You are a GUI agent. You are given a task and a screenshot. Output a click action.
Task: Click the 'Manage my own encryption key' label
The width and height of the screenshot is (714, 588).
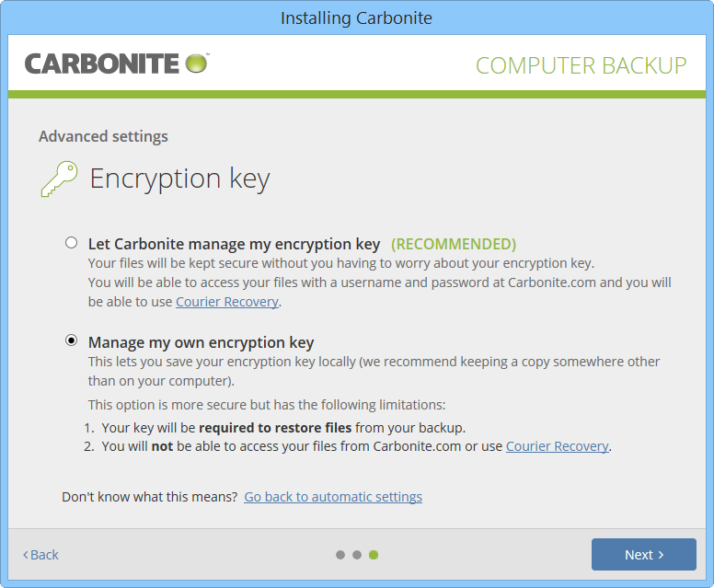tap(201, 343)
